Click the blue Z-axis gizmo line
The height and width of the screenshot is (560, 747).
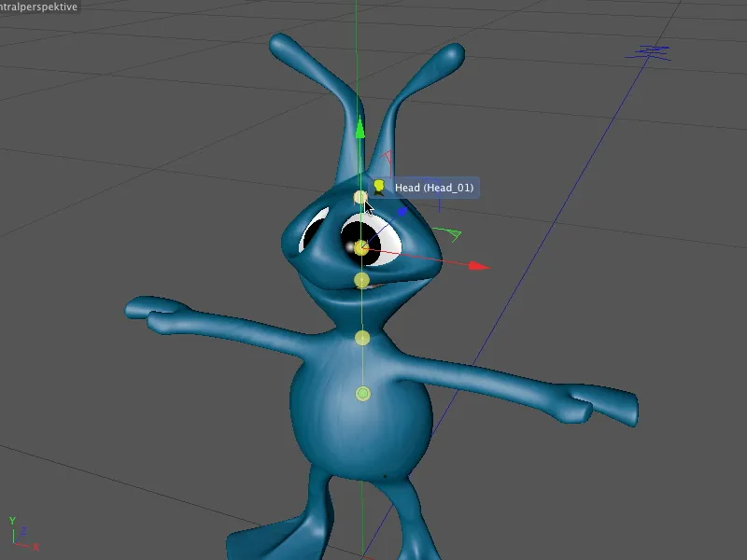(x=400, y=213)
